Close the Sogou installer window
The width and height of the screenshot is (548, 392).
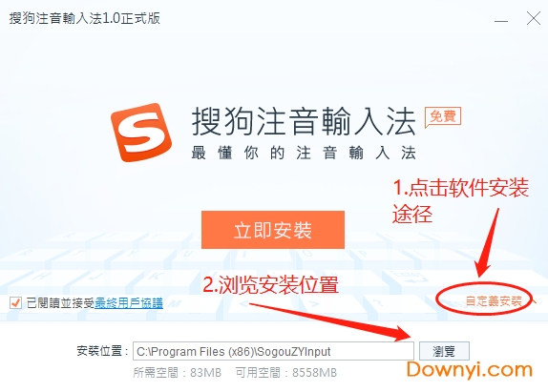point(534,19)
